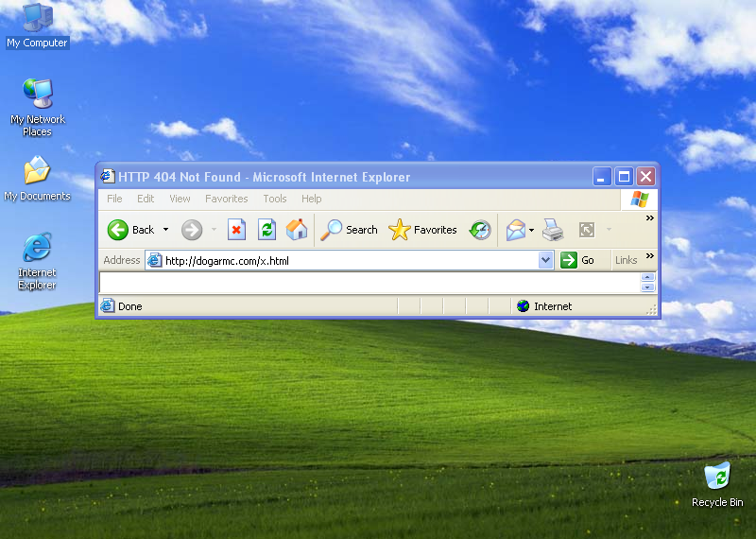Click the Print printer icon
The image size is (756, 539).
click(x=553, y=230)
